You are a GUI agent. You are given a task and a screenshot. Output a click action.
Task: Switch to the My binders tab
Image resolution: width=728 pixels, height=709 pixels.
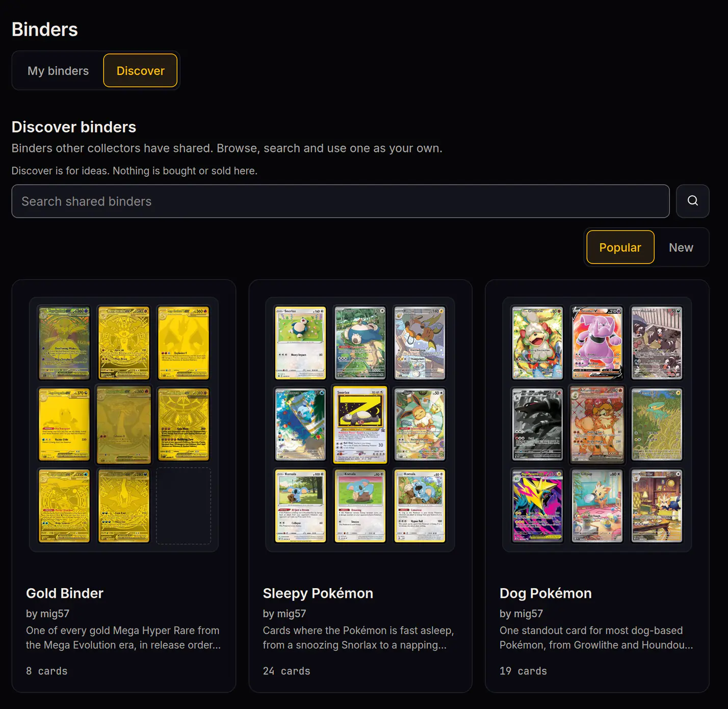(58, 71)
